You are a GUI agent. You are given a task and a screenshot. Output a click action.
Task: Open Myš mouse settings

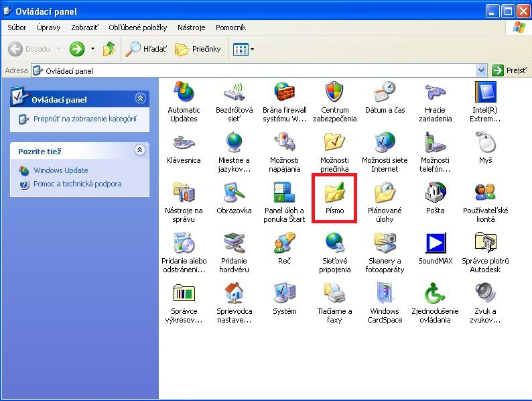click(485, 148)
